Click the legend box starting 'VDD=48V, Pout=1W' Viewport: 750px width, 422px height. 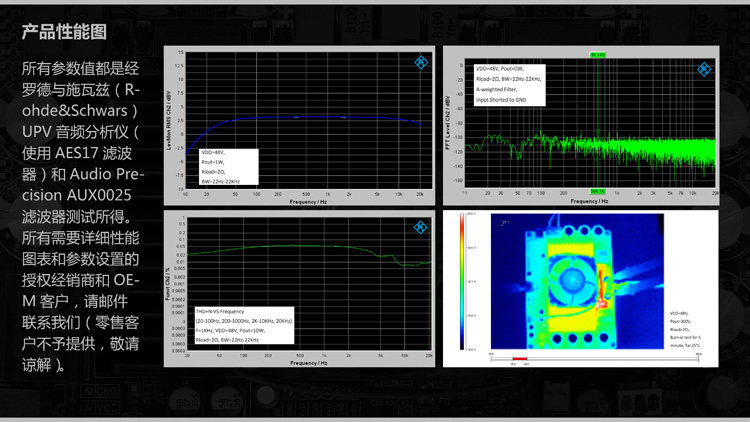(229, 167)
